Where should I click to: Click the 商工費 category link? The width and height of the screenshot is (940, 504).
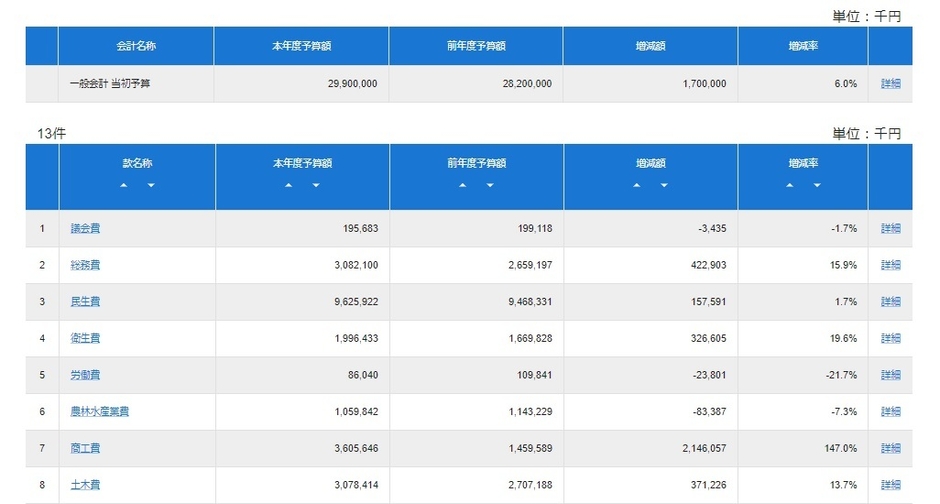point(85,449)
